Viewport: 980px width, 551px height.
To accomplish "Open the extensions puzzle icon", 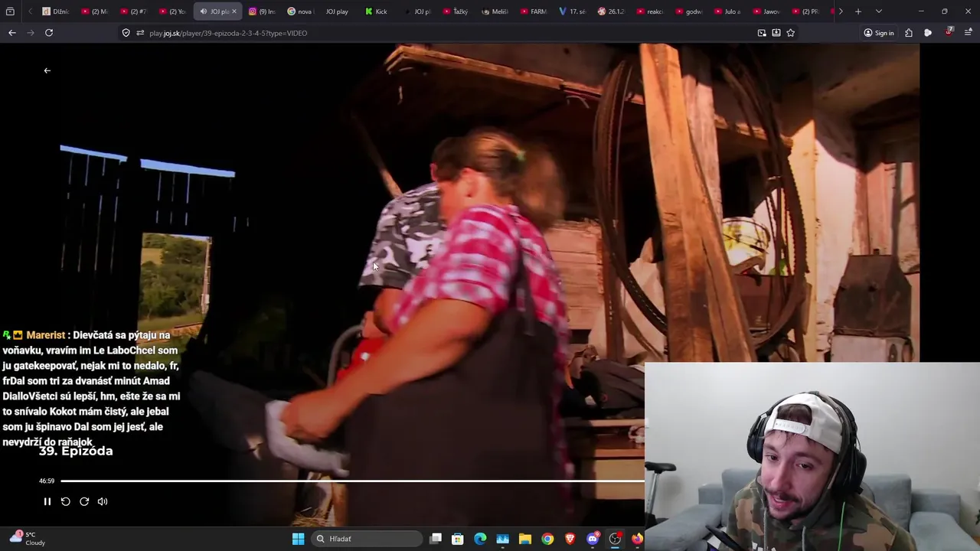I will 909,33.
